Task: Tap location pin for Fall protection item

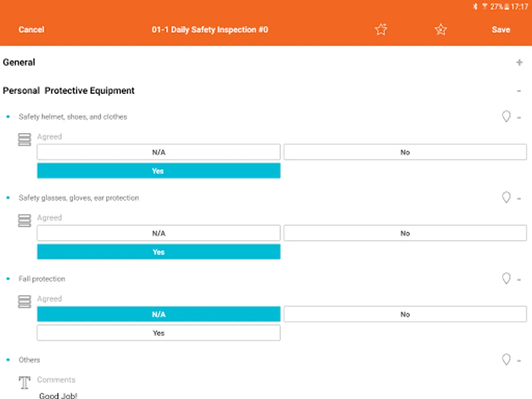Action: coord(506,279)
